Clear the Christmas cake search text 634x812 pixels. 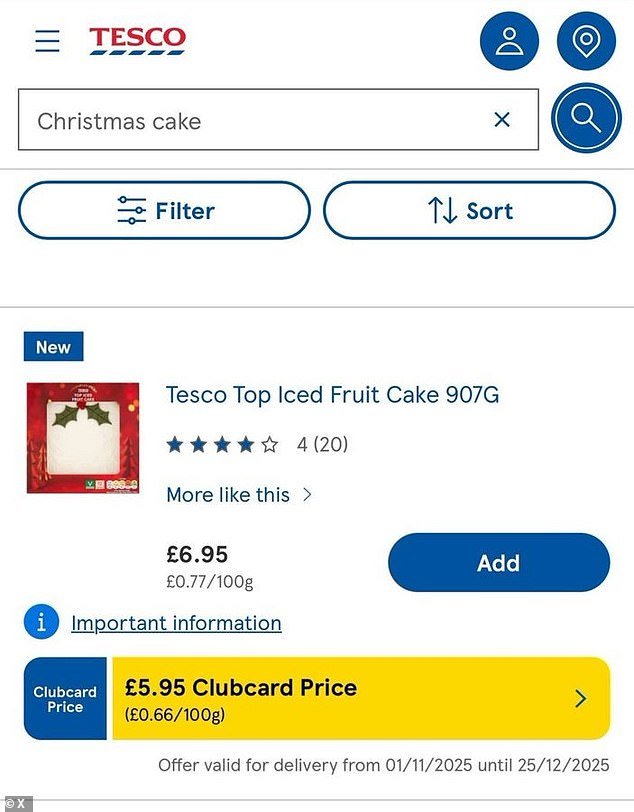(x=502, y=120)
